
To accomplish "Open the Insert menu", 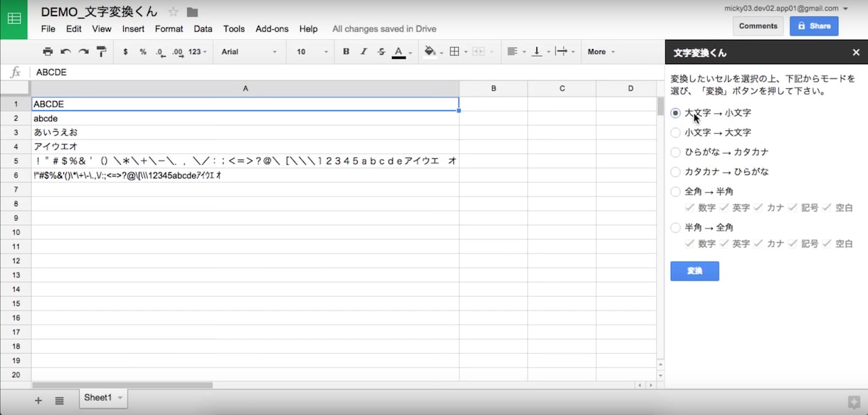I will tap(133, 29).
